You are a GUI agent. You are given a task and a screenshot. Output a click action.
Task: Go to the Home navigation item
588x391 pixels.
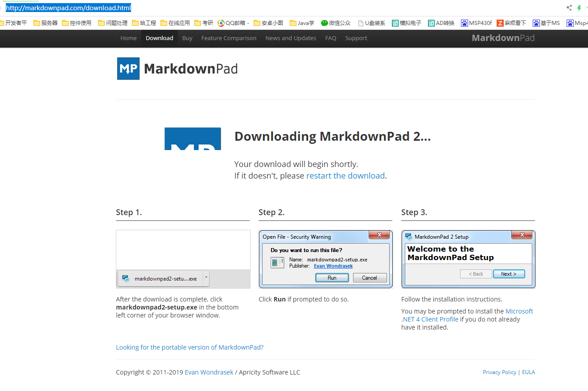128,38
